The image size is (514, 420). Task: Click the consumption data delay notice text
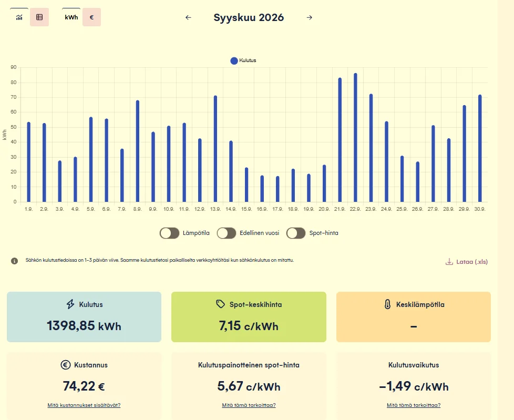160,260
